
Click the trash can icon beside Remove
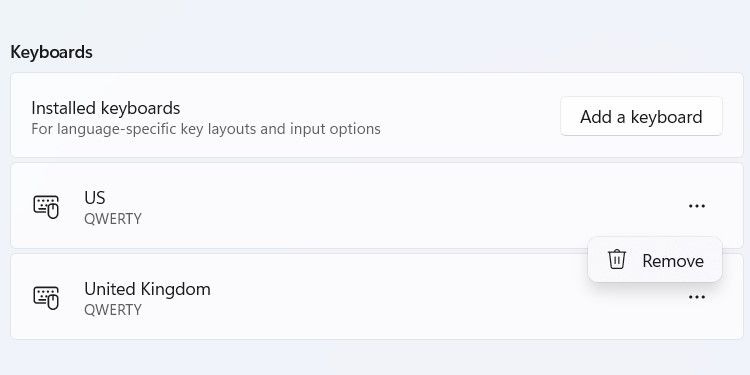coord(617,260)
